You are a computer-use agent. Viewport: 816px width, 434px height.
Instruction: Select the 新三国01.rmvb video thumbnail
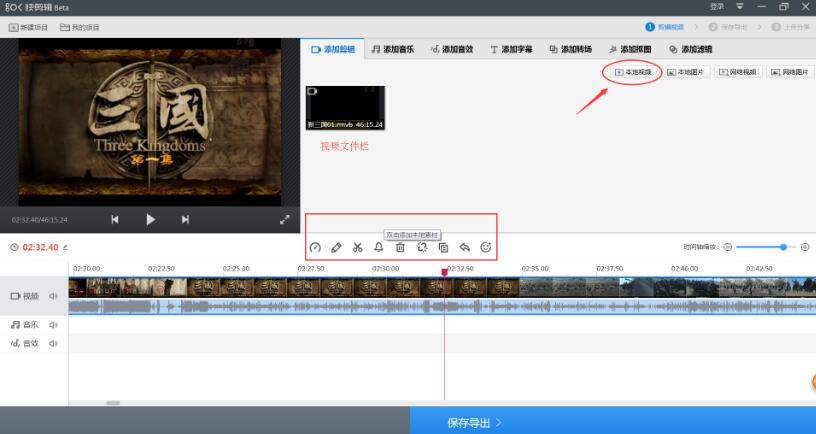(x=346, y=108)
